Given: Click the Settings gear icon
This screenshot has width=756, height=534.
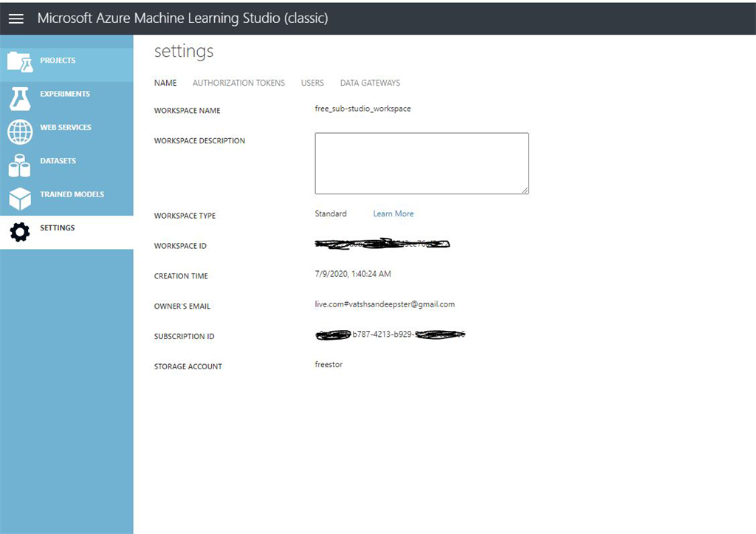Looking at the screenshot, I should tap(20, 232).
